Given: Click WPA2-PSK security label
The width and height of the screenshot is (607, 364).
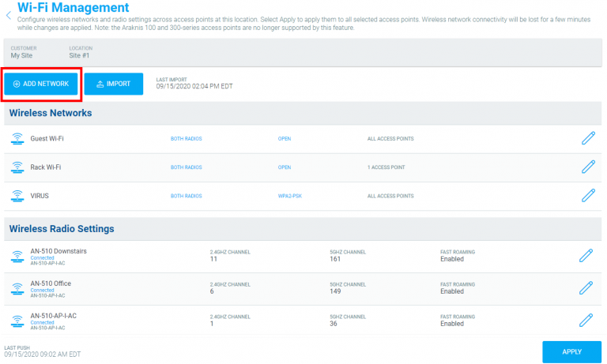Looking at the screenshot, I should coord(289,196).
